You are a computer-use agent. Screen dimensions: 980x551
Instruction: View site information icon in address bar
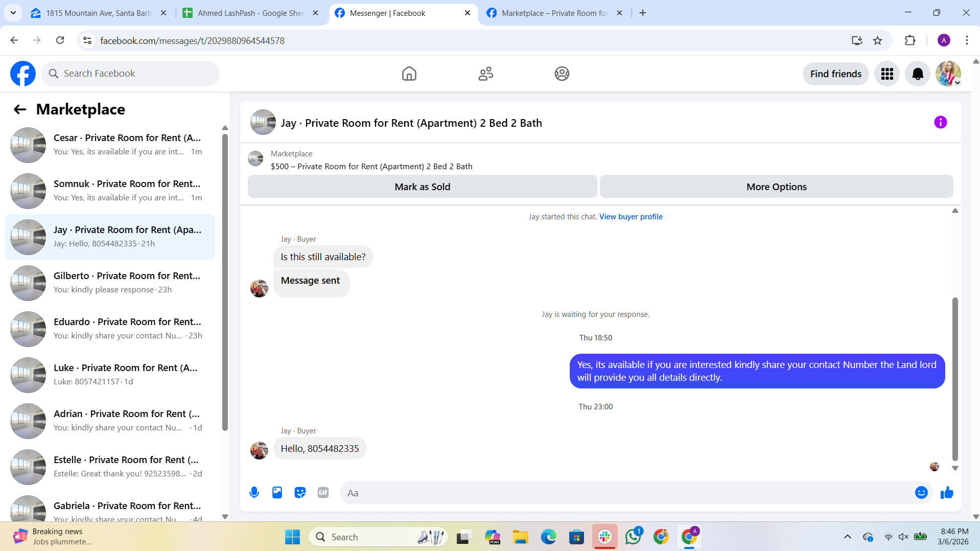[87, 40]
